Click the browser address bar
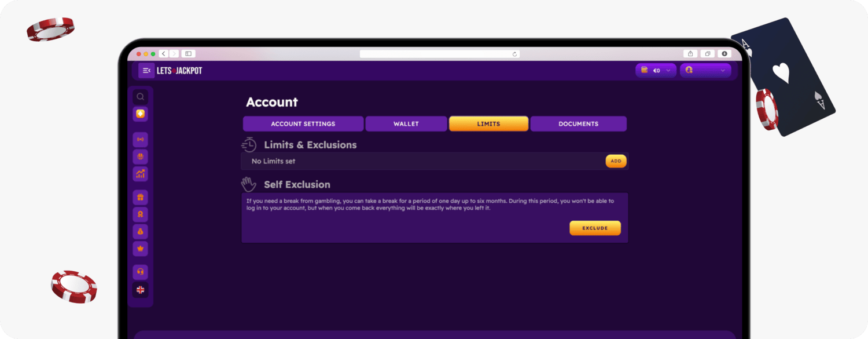Image resolution: width=868 pixels, height=339 pixels. click(x=440, y=54)
